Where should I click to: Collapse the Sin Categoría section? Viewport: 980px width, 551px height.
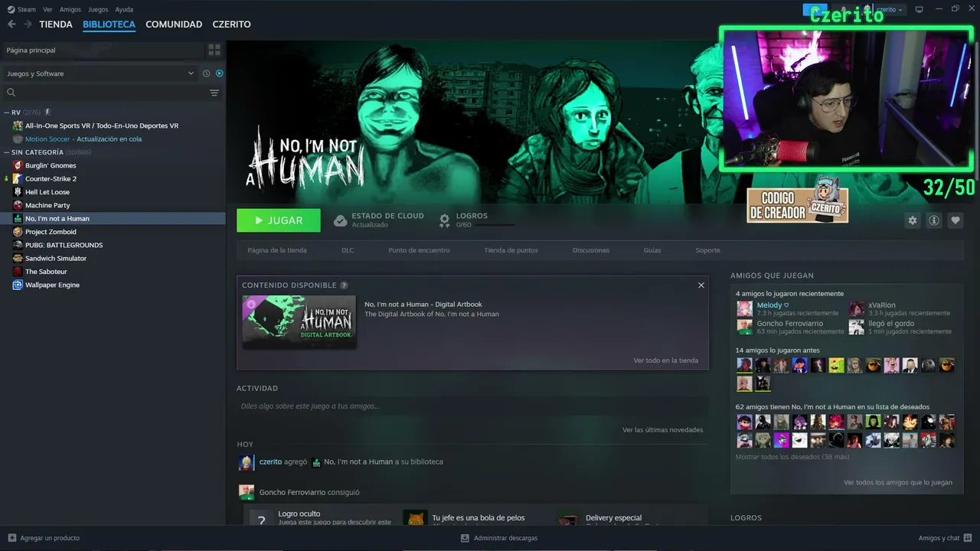tap(7, 152)
